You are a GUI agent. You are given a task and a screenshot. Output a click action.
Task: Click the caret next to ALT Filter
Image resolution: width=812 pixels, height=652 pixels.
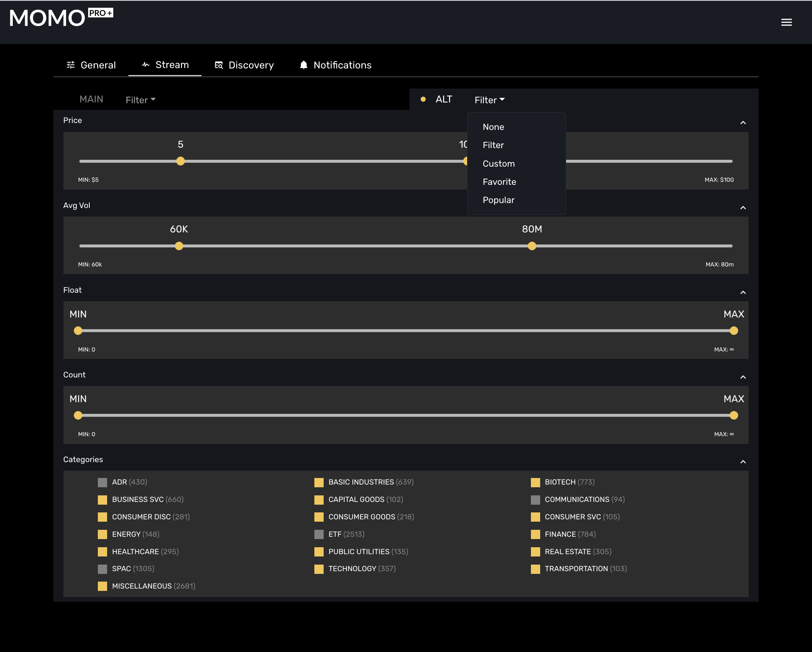pyautogui.click(x=502, y=99)
